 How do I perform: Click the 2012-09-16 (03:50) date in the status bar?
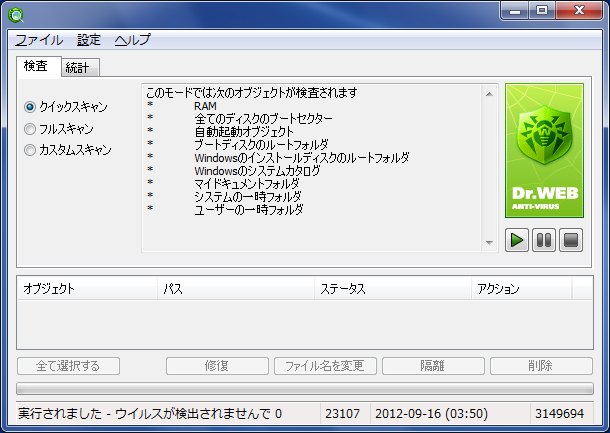click(431, 414)
